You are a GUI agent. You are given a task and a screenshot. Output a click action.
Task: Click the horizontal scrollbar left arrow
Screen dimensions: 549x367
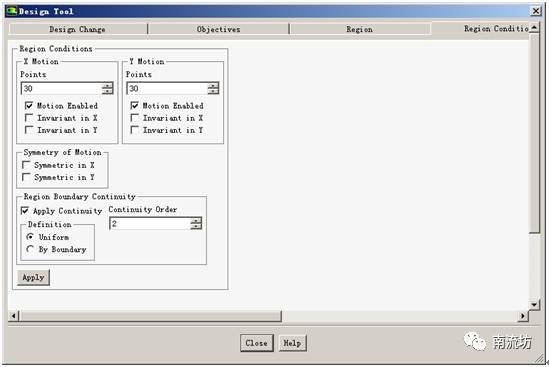14,316
